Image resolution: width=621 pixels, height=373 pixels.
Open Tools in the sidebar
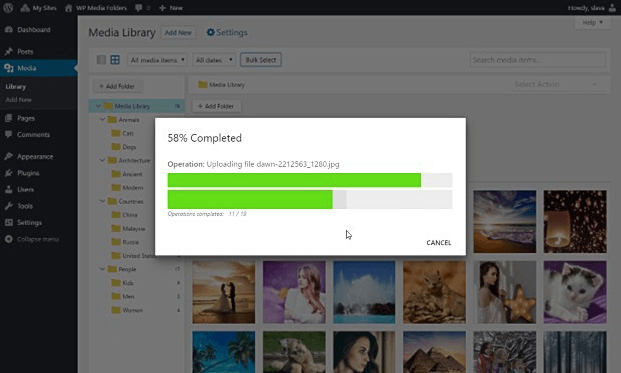point(25,206)
